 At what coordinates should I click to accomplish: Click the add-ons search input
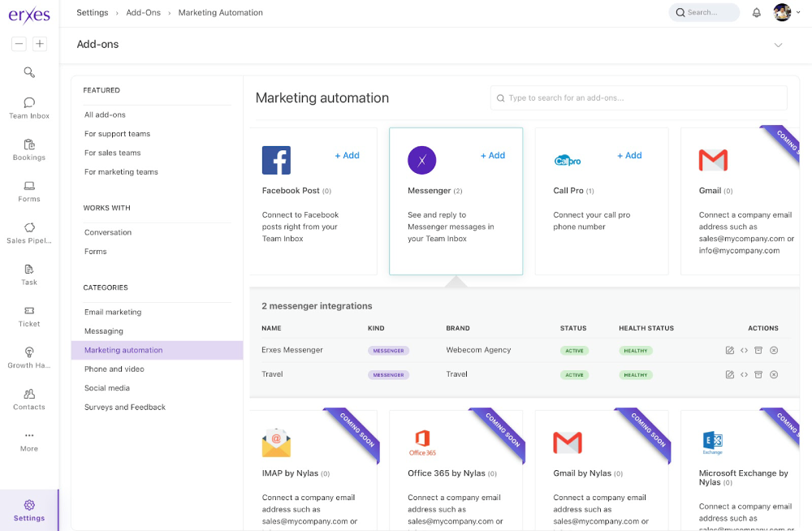[638, 98]
